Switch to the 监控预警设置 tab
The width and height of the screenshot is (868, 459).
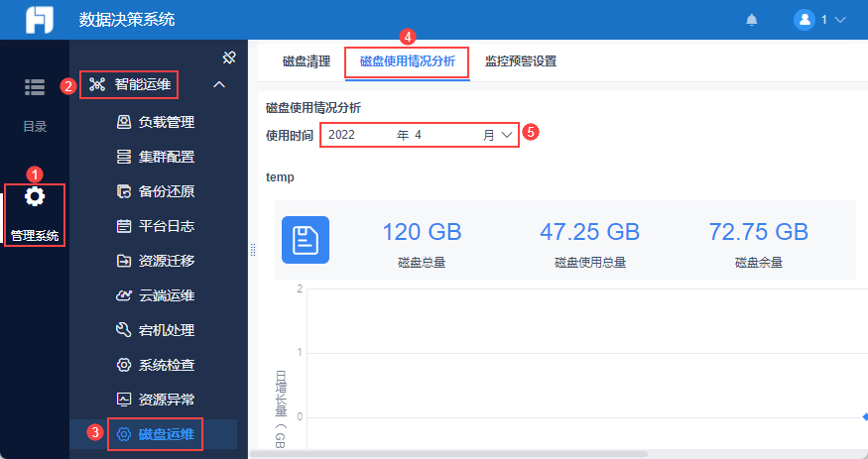(521, 60)
